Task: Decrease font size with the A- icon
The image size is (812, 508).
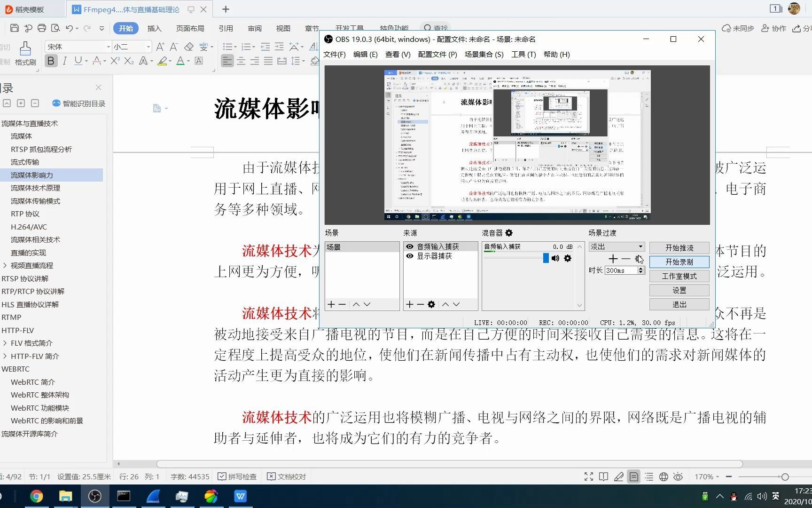Action: coord(174,47)
